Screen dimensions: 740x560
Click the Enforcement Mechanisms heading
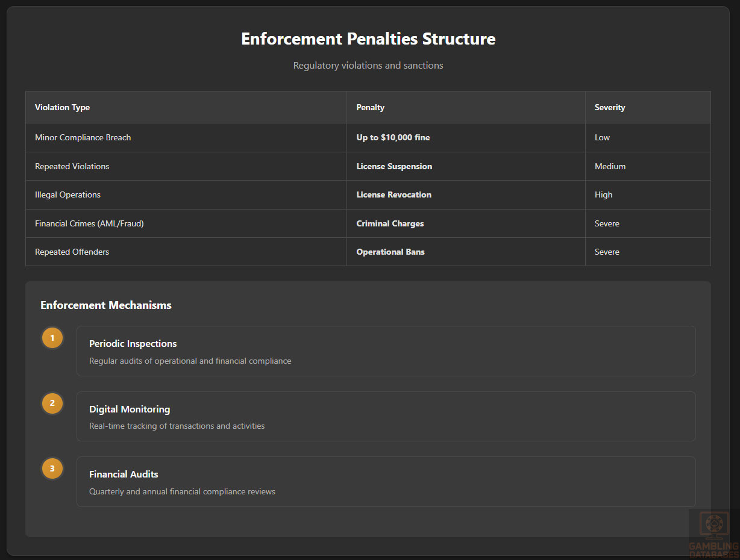click(106, 305)
